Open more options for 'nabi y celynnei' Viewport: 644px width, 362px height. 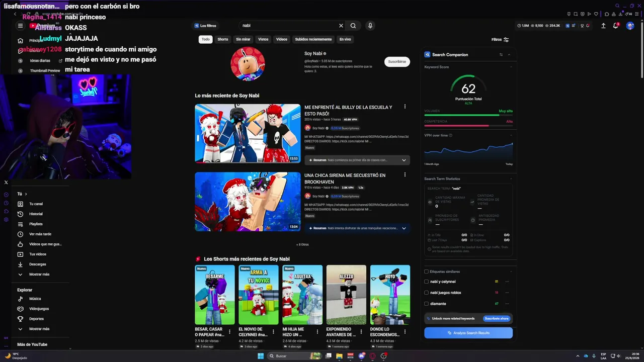pyautogui.click(x=507, y=282)
